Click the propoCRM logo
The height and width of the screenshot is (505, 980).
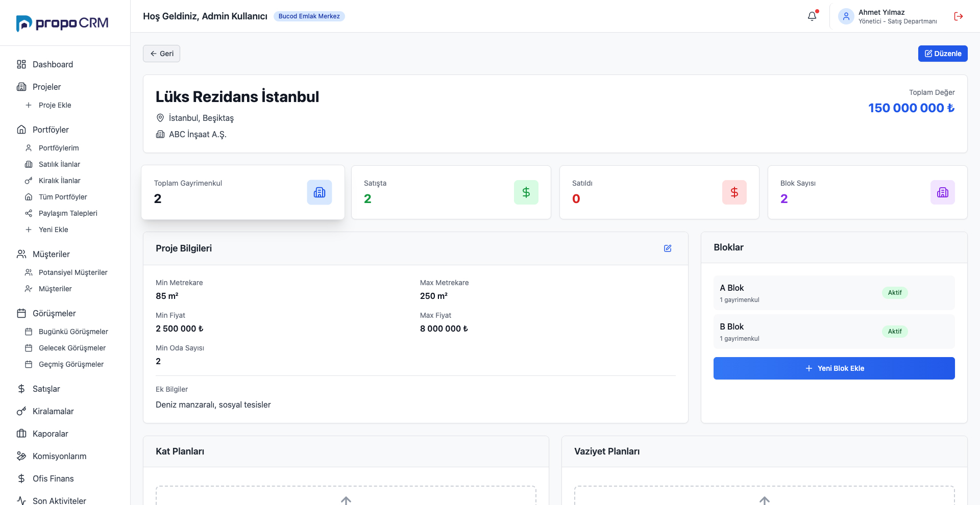click(62, 23)
